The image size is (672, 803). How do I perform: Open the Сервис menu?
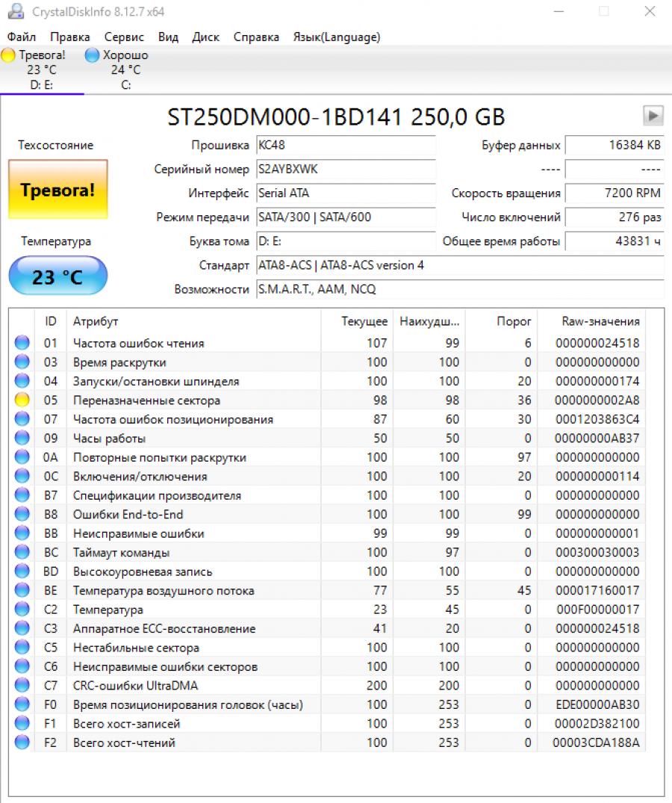click(x=124, y=37)
